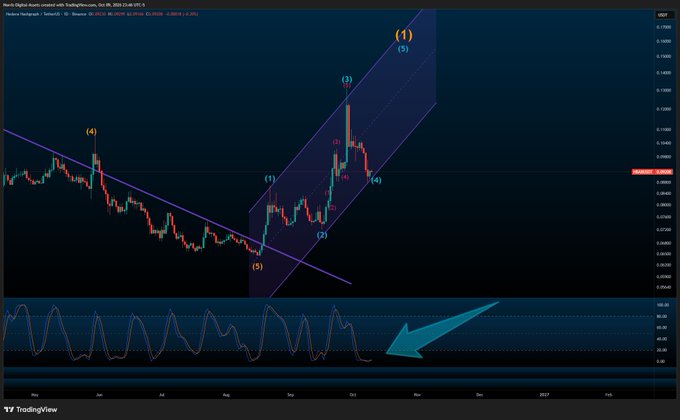The width and height of the screenshot is (680, 420).
Task: Click the 0.13000 price axis label
Action: tap(664, 90)
